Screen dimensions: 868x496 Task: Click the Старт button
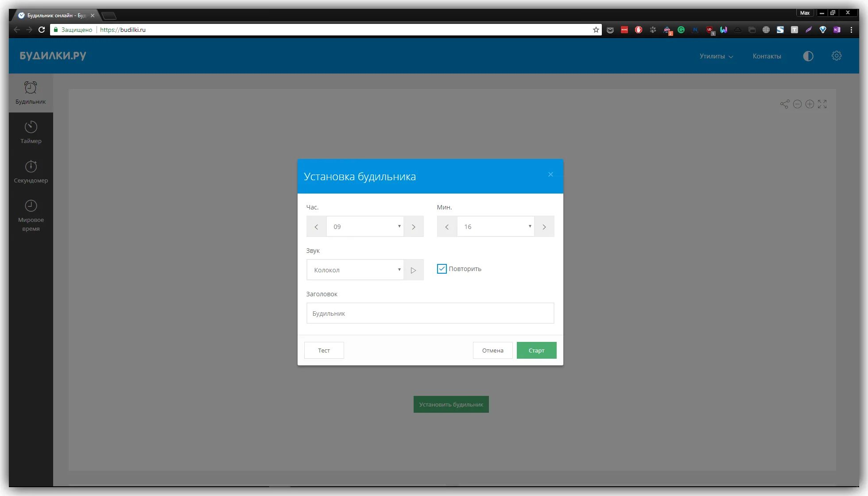click(x=536, y=350)
